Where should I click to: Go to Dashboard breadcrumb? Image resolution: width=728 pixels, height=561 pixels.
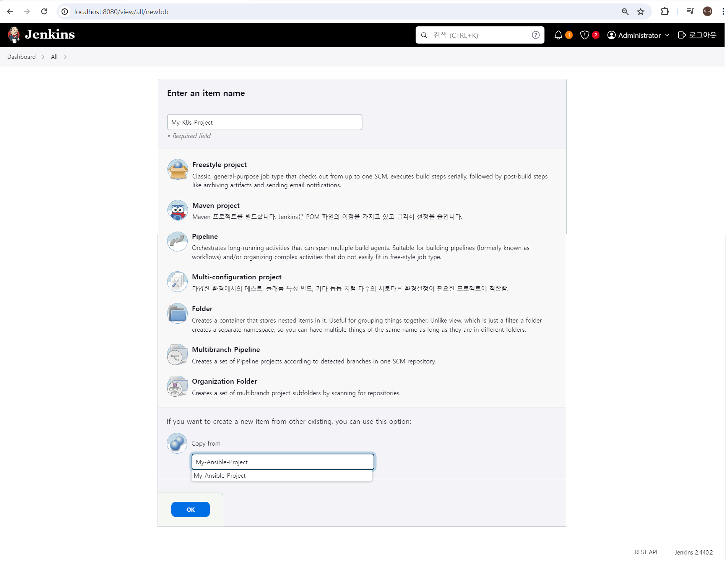pos(21,57)
